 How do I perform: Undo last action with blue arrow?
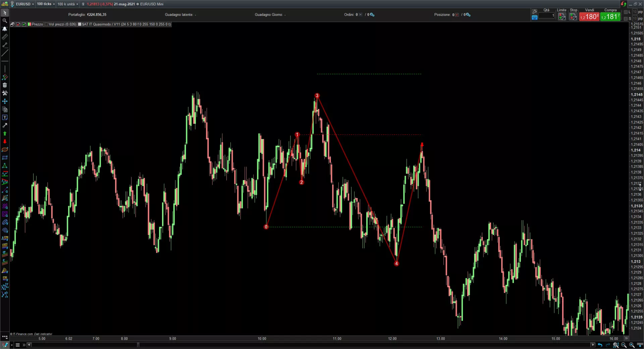pos(600,345)
